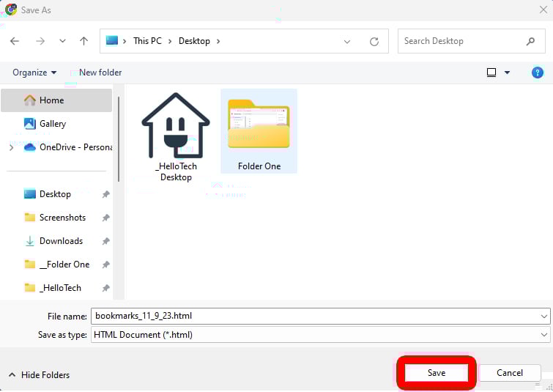Change view layout options dropdown
553x392 pixels.
pyautogui.click(x=508, y=73)
